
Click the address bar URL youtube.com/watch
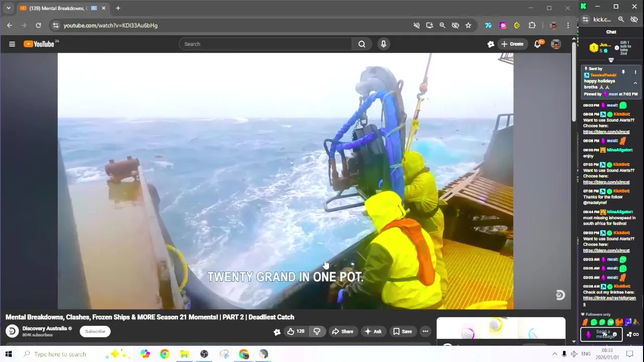(x=110, y=25)
